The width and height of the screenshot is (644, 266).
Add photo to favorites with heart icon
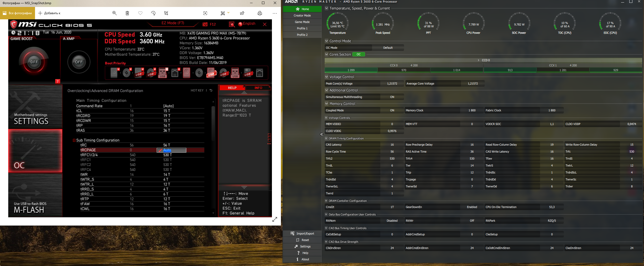[x=140, y=13]
